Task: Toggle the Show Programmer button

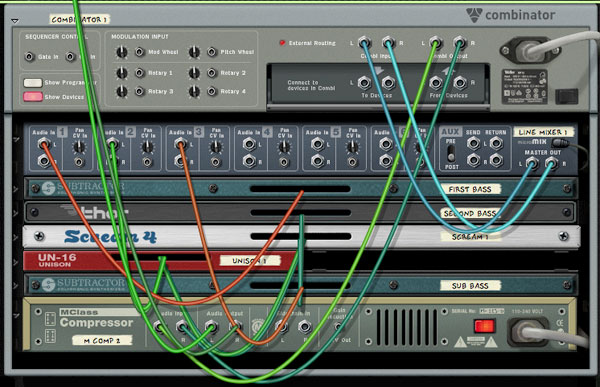Action: point(33,83)
